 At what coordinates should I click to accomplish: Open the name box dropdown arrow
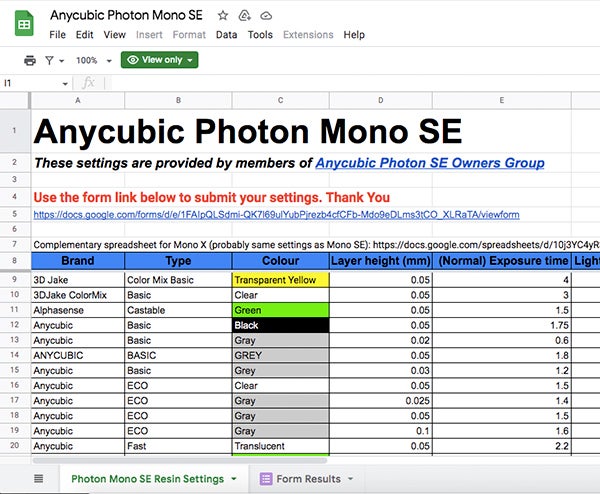(65, 84)
